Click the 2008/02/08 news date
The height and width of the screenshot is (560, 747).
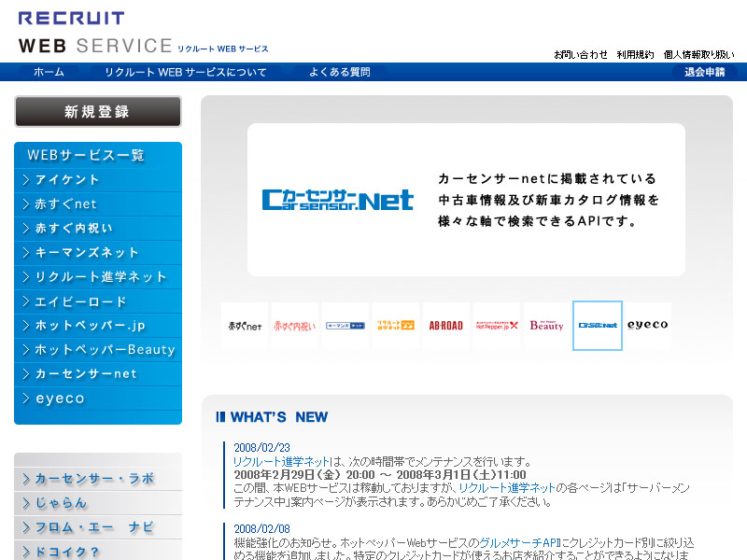pyautogui.click(x=262, y=529)
